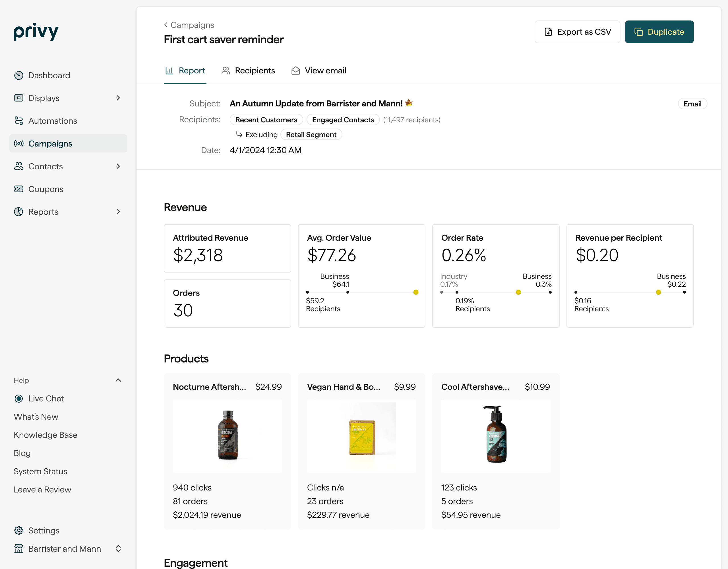The width and height of the screenshot is (728, 569).
Task: Click the Barrister and Mann store icon
Action: pyautogui.click(x=19, y=549)
